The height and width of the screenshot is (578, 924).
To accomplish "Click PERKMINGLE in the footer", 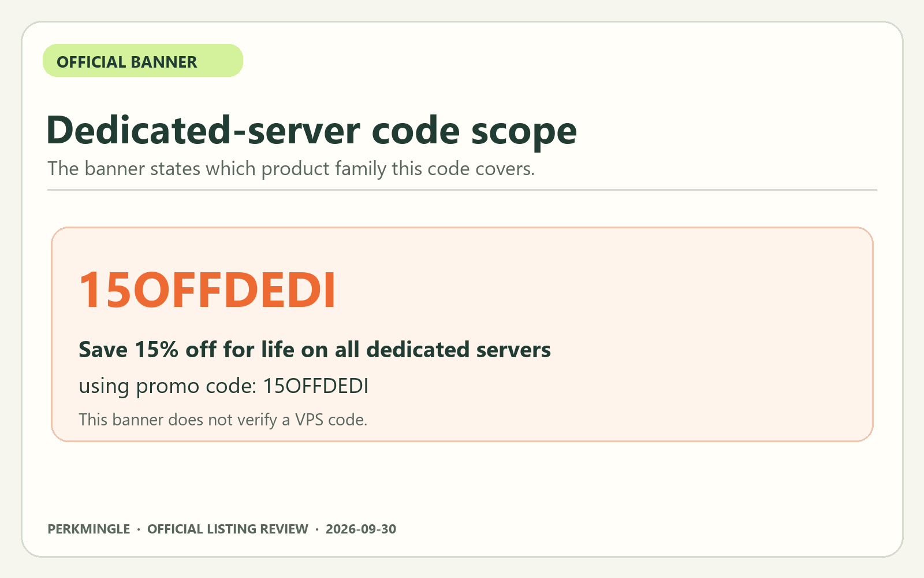I will pos(89,529).
